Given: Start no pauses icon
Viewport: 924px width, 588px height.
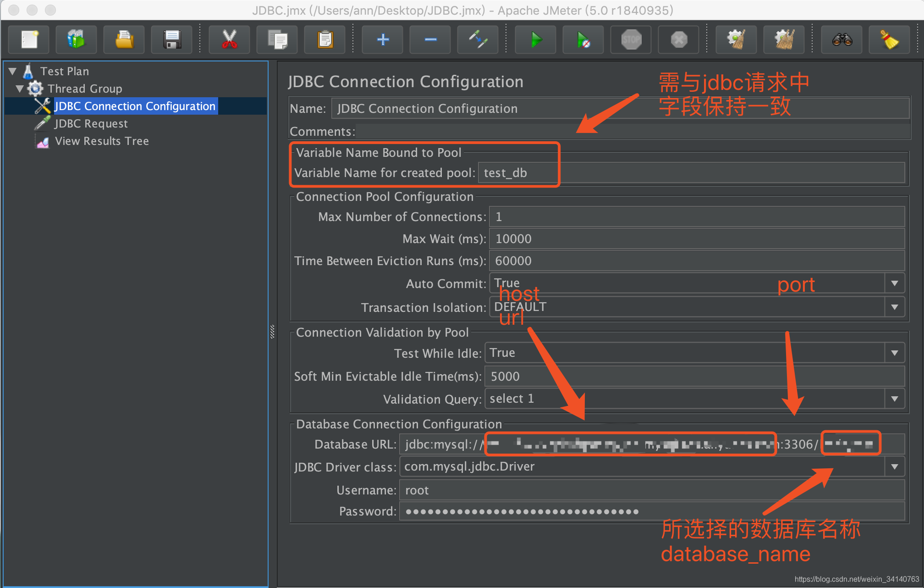Looking at the screenshot, I should pos(583,39).
